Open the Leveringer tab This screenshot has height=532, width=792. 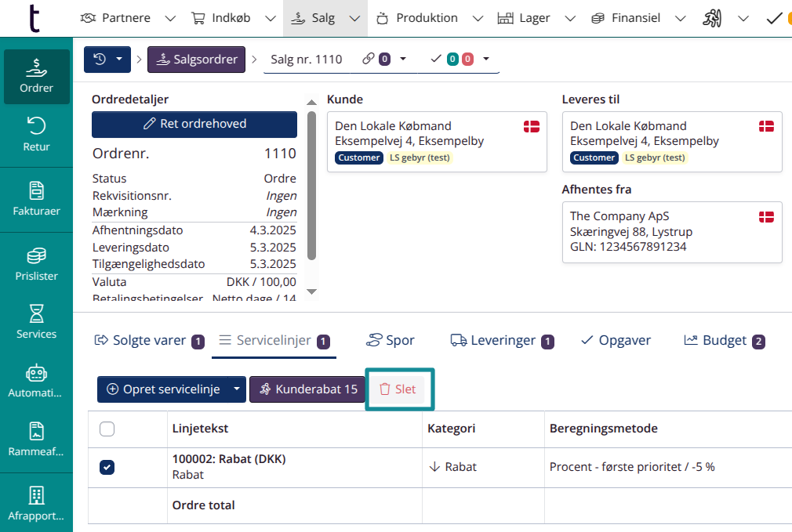[502, 341]
